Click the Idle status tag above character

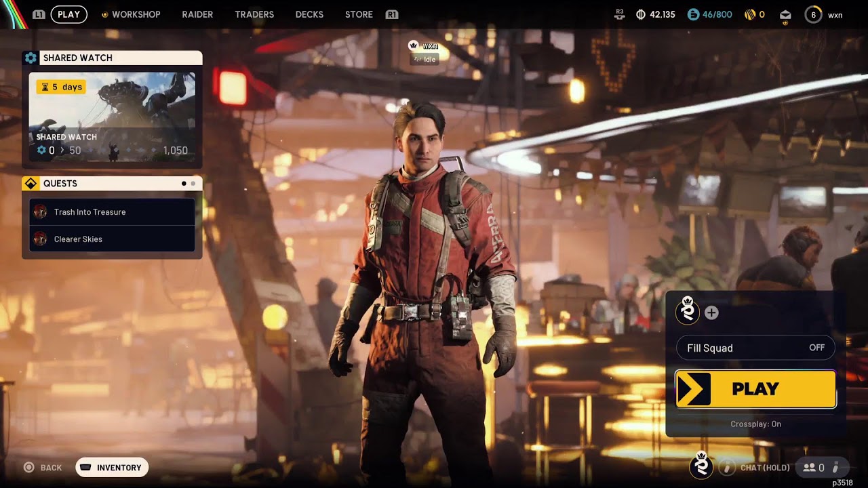click(425, 59)
